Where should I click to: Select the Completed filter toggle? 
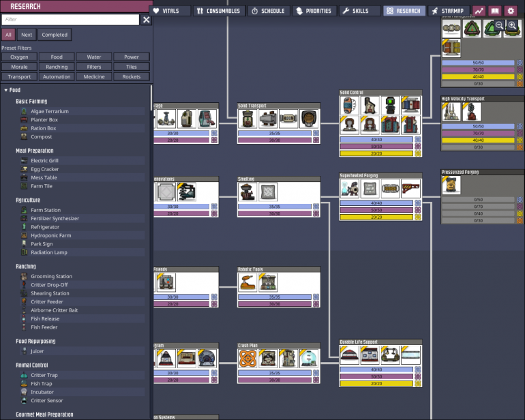click(55, 35)
